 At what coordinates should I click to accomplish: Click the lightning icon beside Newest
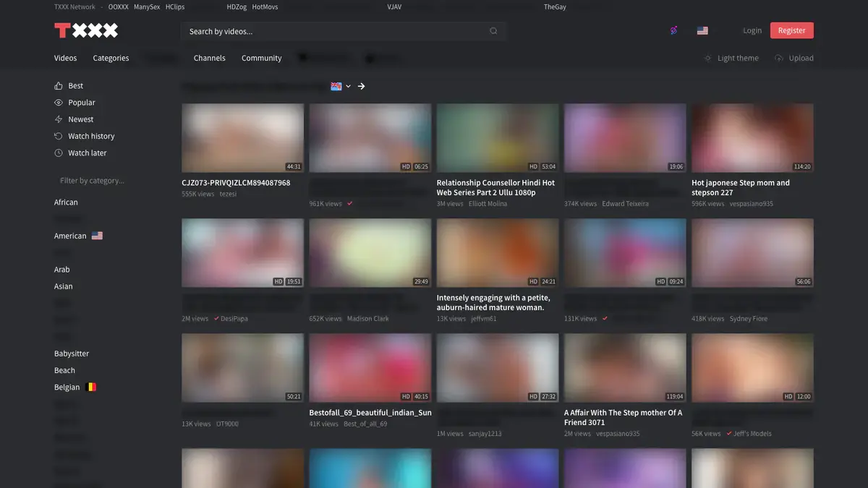(x=59, y=119)
